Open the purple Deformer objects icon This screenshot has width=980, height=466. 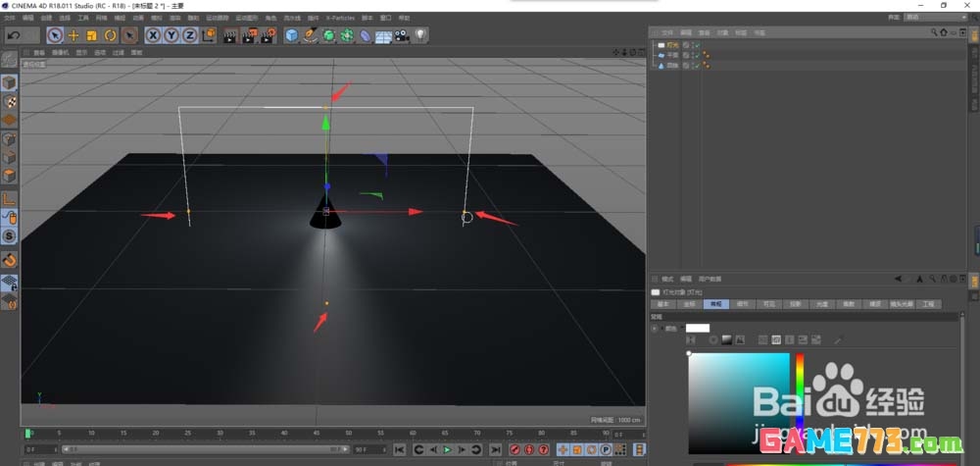pyautogui.click(x=366, y=35)
